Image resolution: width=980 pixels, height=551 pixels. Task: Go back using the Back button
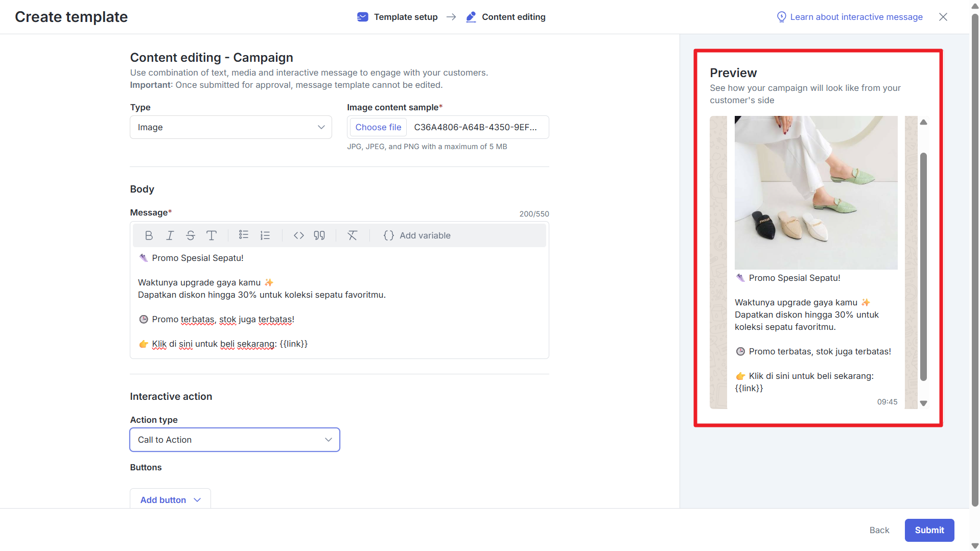[x=879, y=530]
